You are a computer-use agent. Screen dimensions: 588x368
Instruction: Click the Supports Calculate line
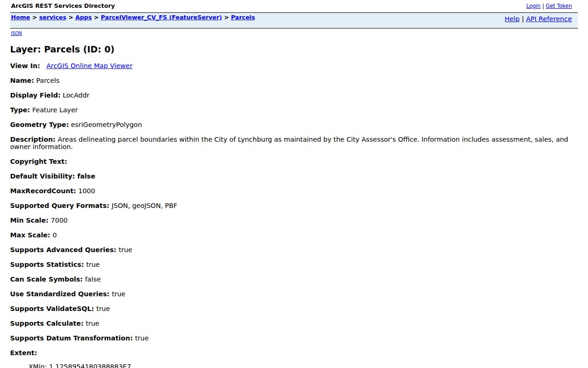pyautogui.click(x=55, y=323)
